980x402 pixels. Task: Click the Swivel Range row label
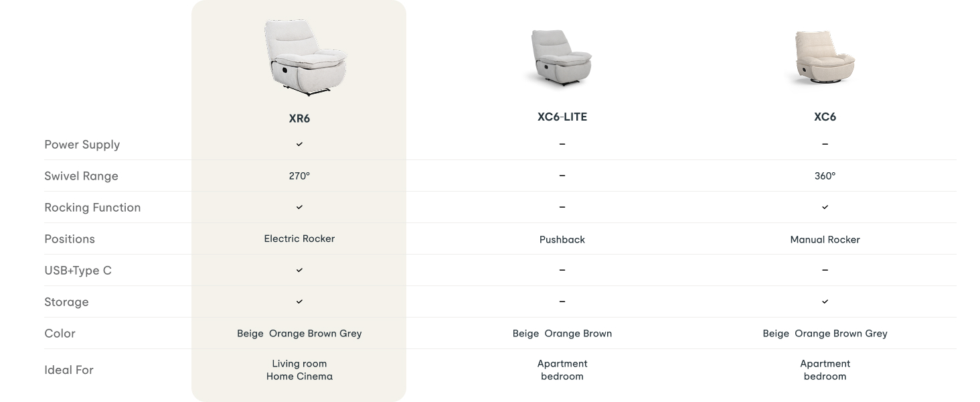point(81,176)
